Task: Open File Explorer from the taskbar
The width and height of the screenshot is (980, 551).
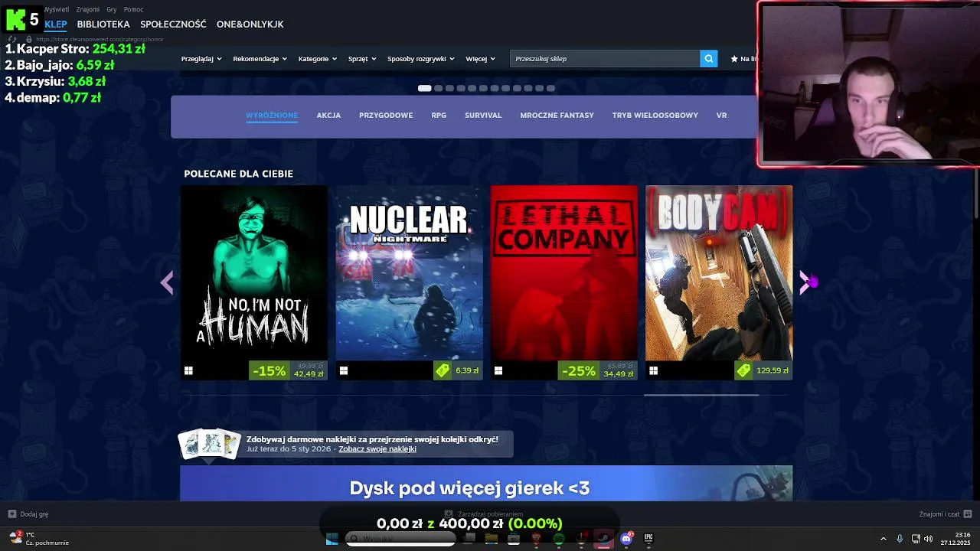Action: click(492, 539)
